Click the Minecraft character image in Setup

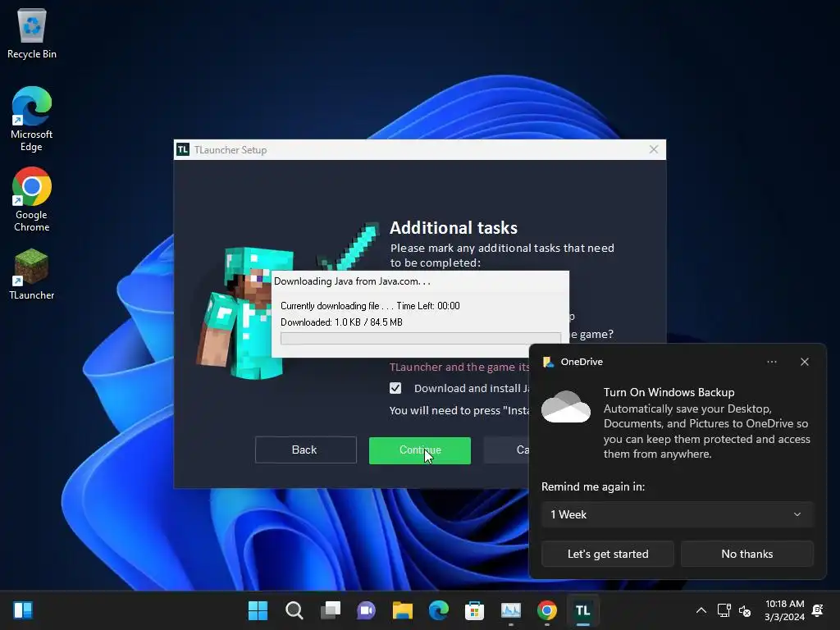click(244, 313)
